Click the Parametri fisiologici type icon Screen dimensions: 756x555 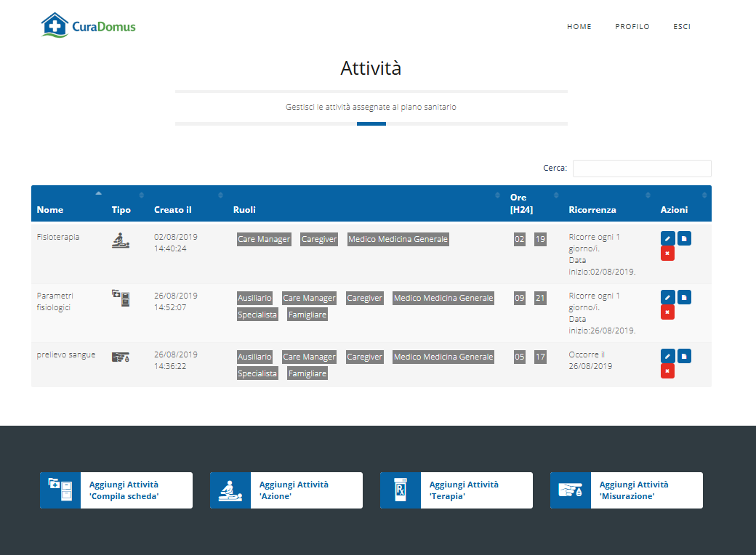(x=121, y=299)
